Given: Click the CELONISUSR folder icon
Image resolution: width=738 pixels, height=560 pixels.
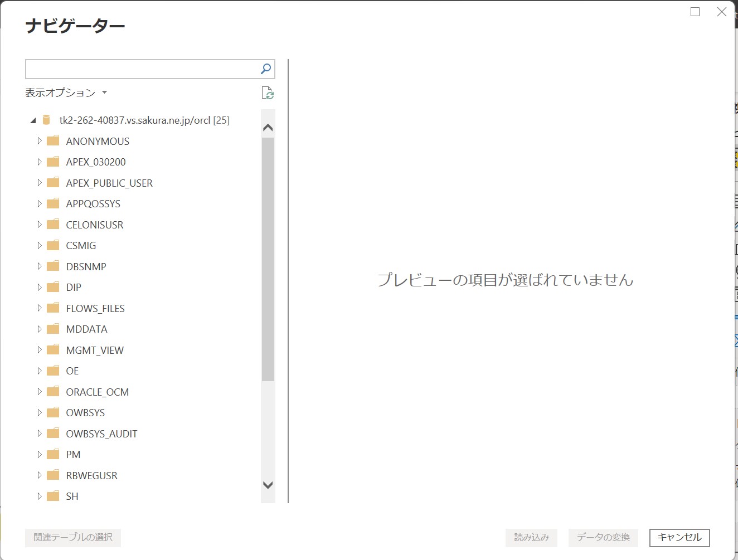Looking at the screenshot, I should point(53,225).
